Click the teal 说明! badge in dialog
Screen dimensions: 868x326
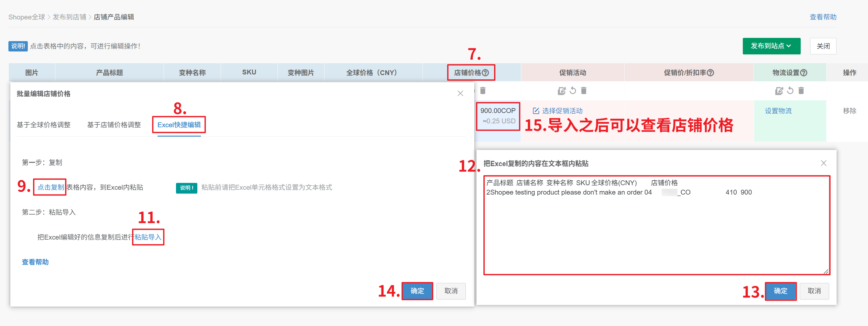pyautogui.click(x=186, y=188)
